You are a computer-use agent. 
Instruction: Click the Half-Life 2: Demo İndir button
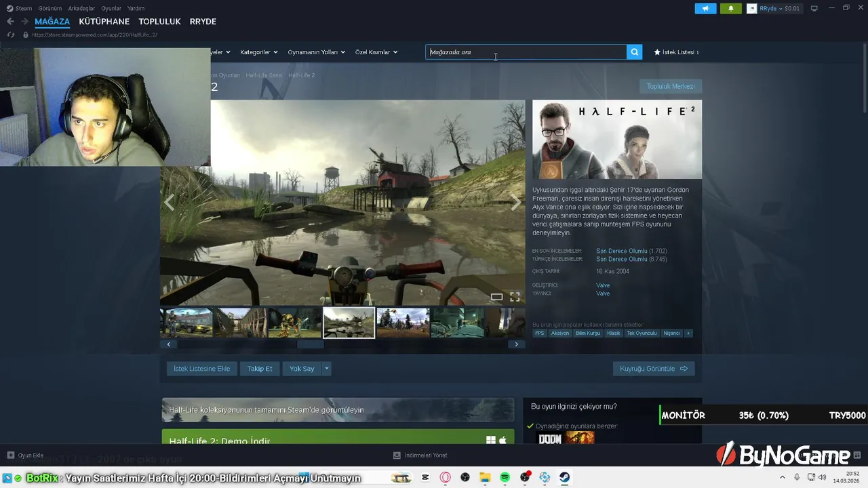tap(338, 437)
